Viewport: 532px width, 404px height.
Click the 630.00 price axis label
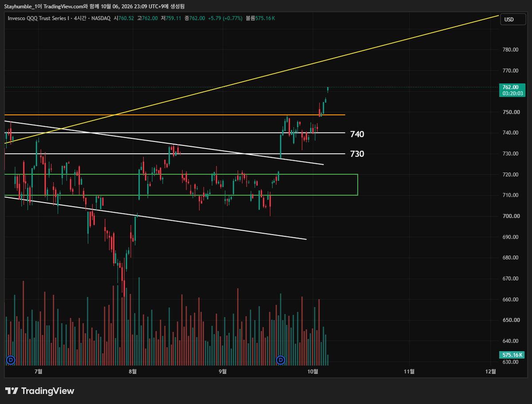(510, 362)
